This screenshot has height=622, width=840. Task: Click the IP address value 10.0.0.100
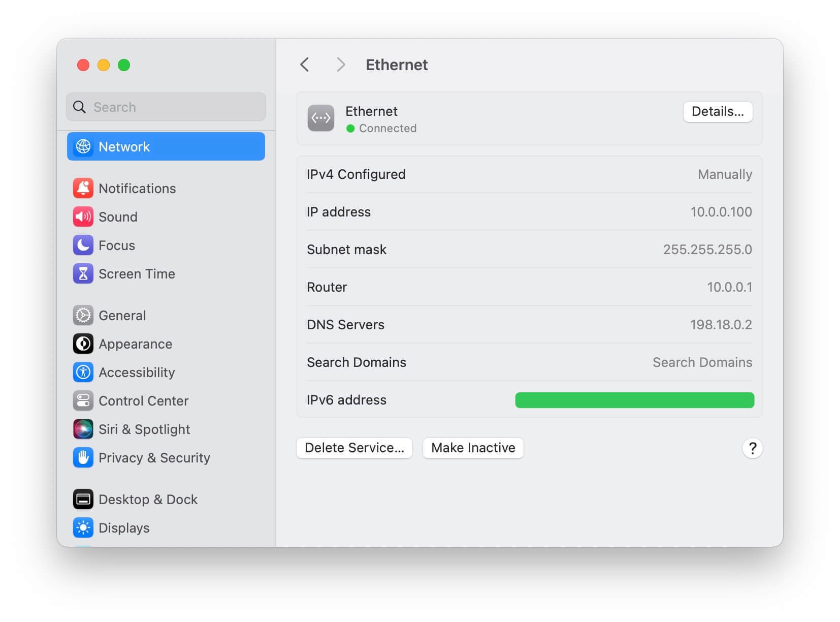point(721,212)
